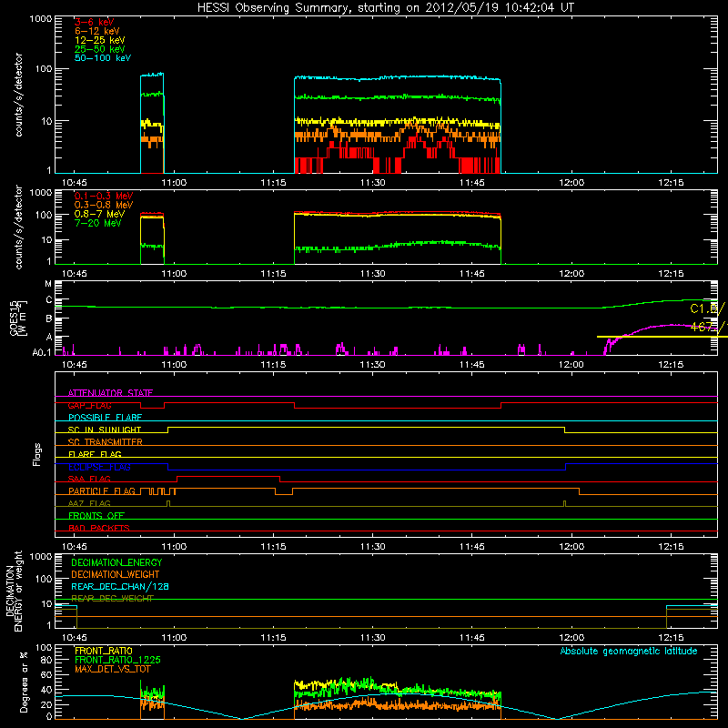Select the SAA_FLAG label
The width and height of the screenshot is (728, 728).
coord(89,479)
